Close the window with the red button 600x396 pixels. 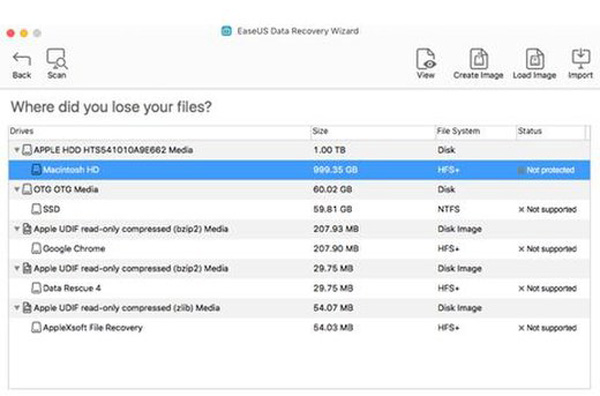click(11, 33)
